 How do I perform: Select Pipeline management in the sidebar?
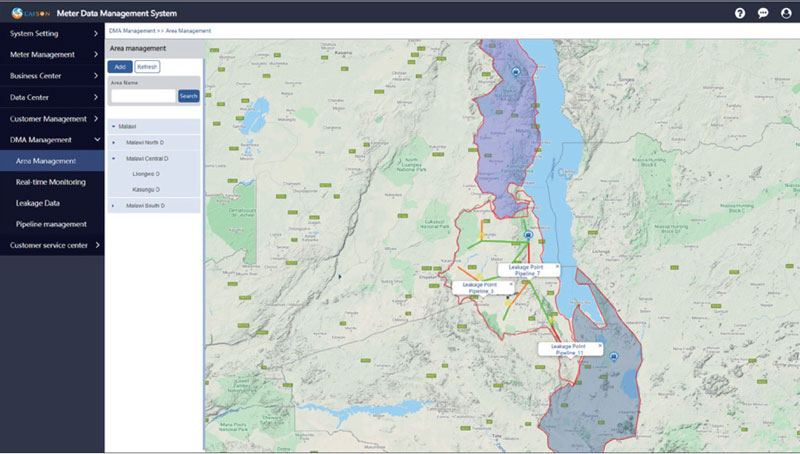[51, 224]
